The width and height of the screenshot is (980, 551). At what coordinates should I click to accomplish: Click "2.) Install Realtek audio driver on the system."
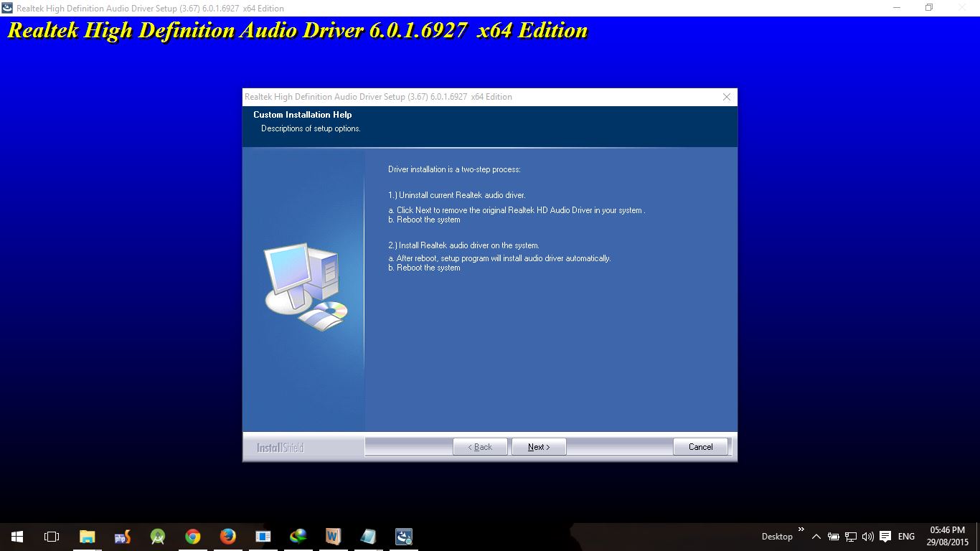463,245
